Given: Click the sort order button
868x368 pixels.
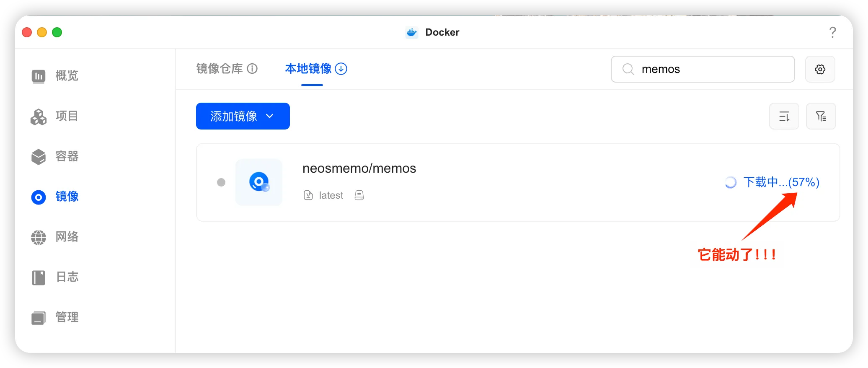Looking at the screenshot, I should tap(784, 116).
